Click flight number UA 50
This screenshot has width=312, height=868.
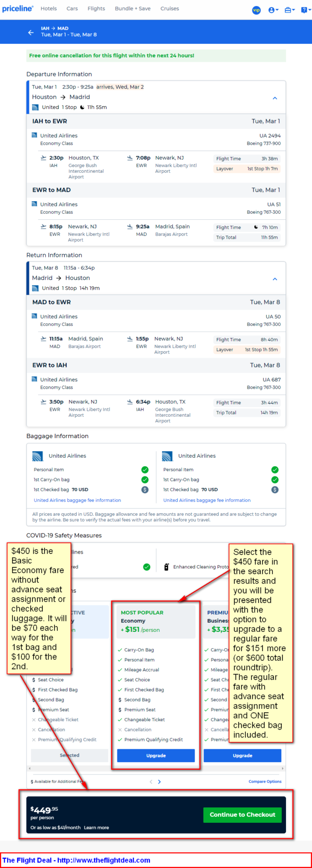(273, 316)
